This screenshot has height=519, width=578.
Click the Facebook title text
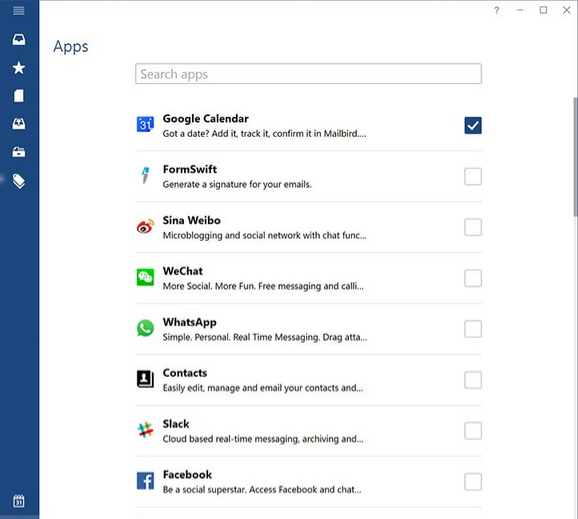point(187,475)
